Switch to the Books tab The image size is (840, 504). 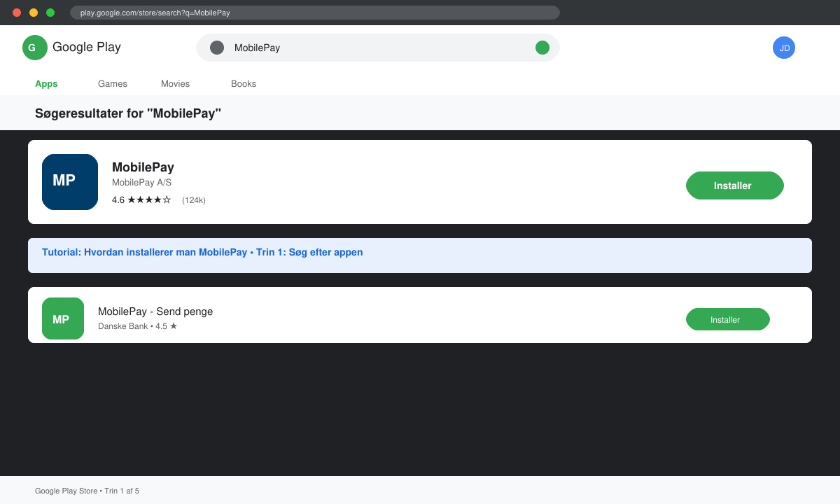(x=244, y=84)
